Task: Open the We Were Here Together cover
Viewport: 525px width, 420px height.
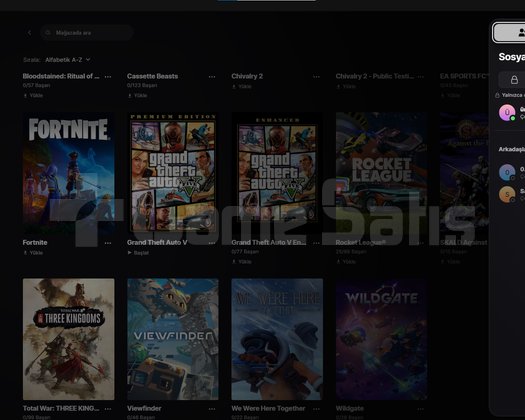Action: coord(277,339)
